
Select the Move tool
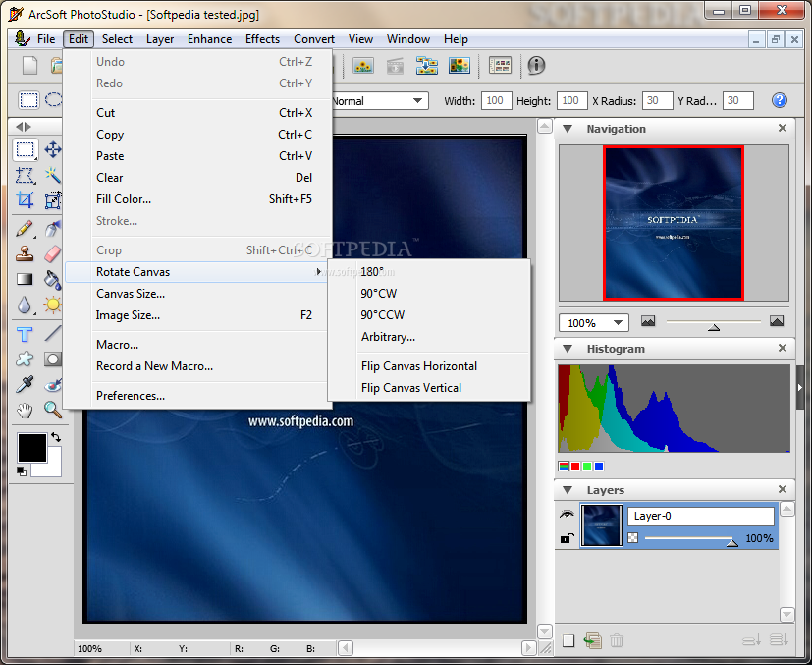(x=53, y=149)
